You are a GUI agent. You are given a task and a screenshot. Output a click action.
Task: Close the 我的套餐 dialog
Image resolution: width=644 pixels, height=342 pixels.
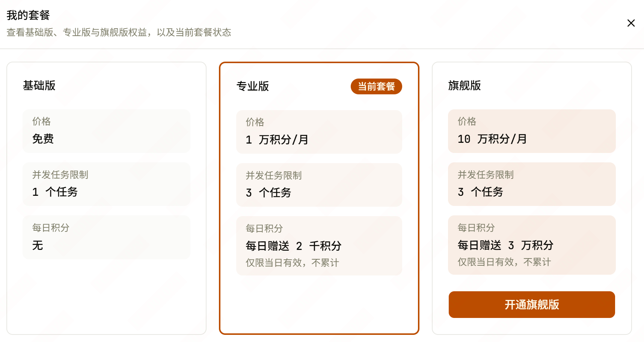(x=631, y=23)
